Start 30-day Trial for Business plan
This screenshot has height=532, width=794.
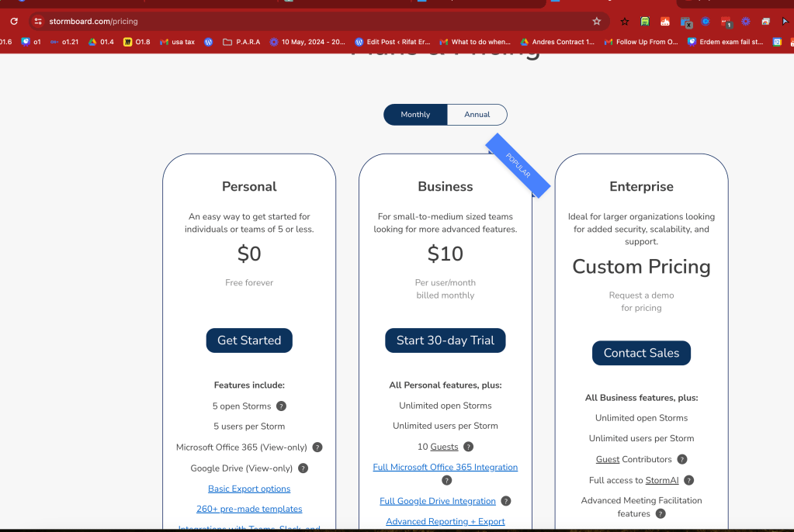click(445, 340)
